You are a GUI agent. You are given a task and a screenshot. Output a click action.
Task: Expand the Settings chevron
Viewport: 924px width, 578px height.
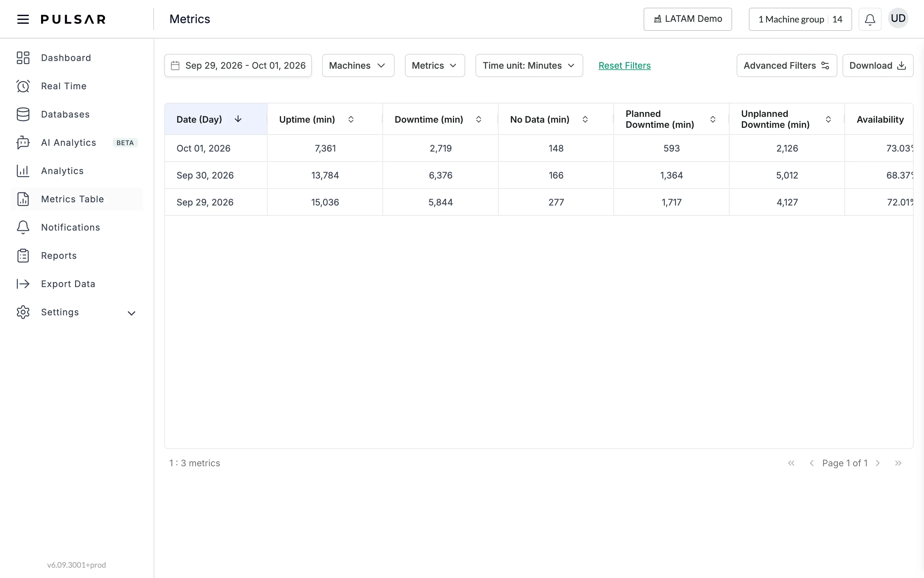[x=131, y=313]
